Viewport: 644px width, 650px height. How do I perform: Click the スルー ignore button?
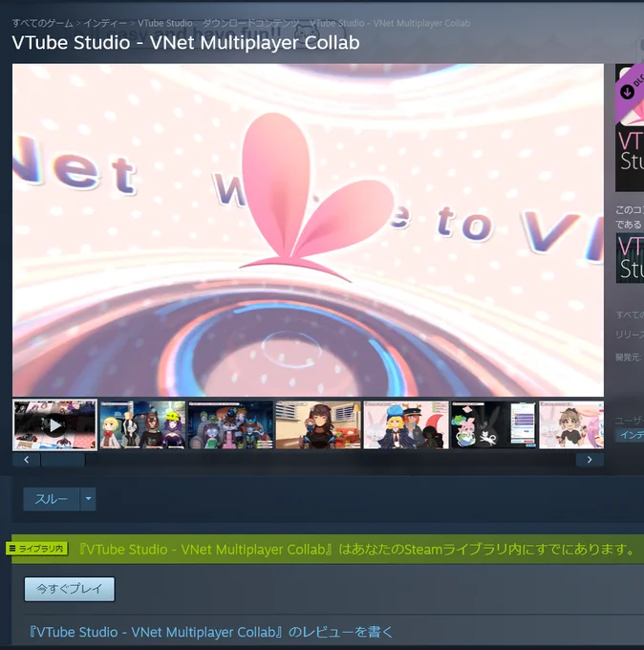click(52, 499)
